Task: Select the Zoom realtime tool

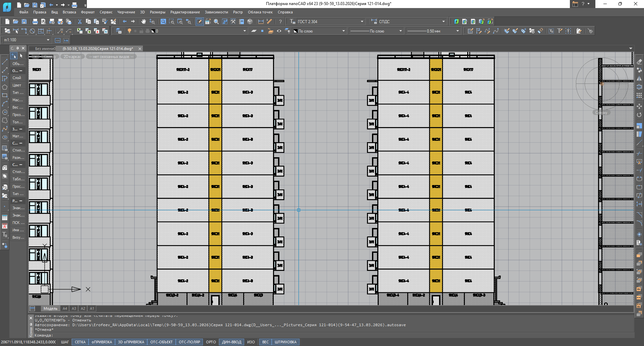Action: pos(152,21)
